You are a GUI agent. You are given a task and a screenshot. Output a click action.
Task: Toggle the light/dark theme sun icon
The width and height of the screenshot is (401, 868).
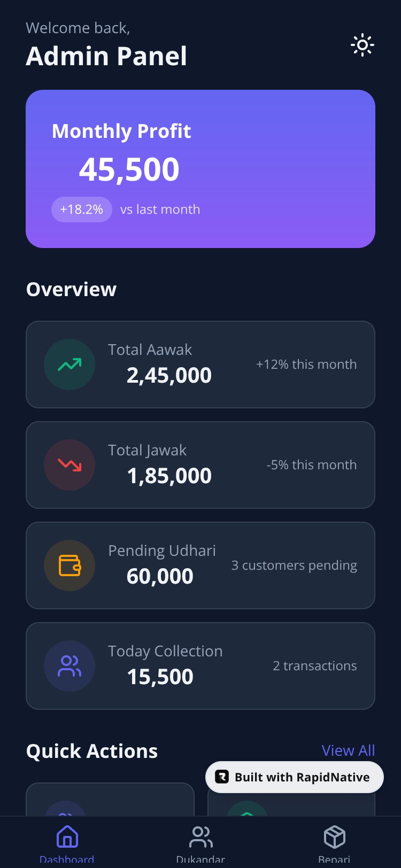click(x=363, y=45)
